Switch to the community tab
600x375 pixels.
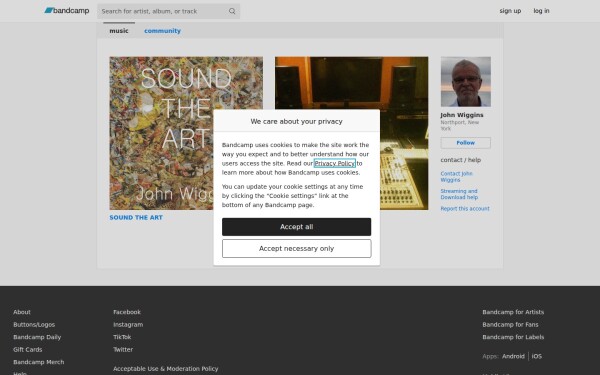coord(162,31)
